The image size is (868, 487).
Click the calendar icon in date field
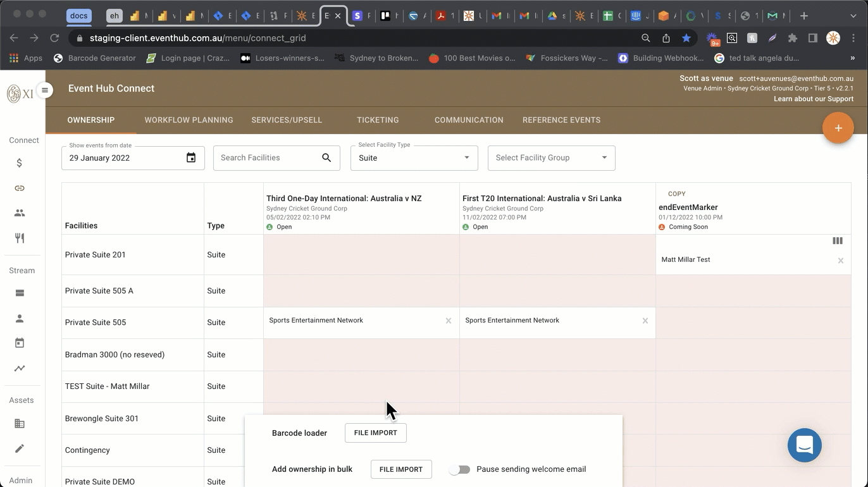(x=191, y=158)
